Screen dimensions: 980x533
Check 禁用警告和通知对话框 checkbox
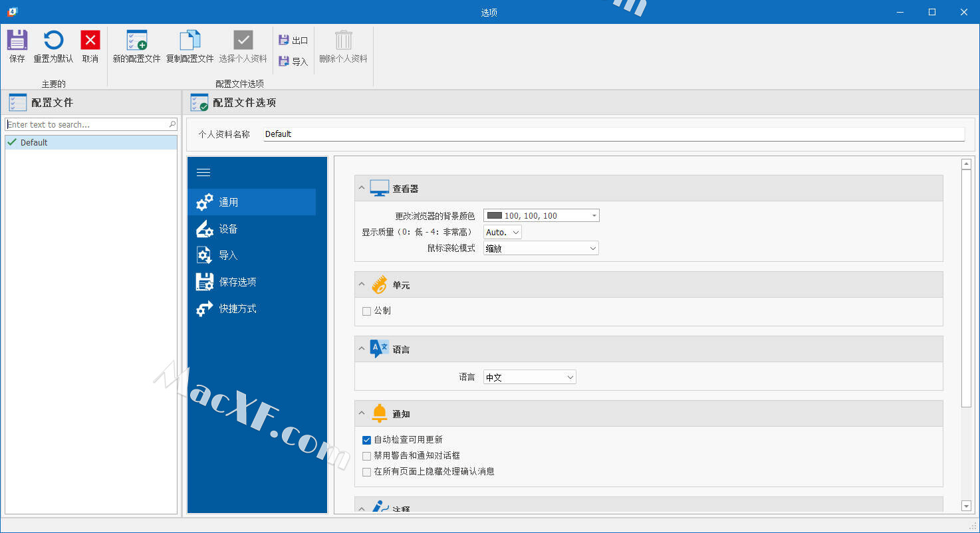pyautogui.click(x=366, y=456)
